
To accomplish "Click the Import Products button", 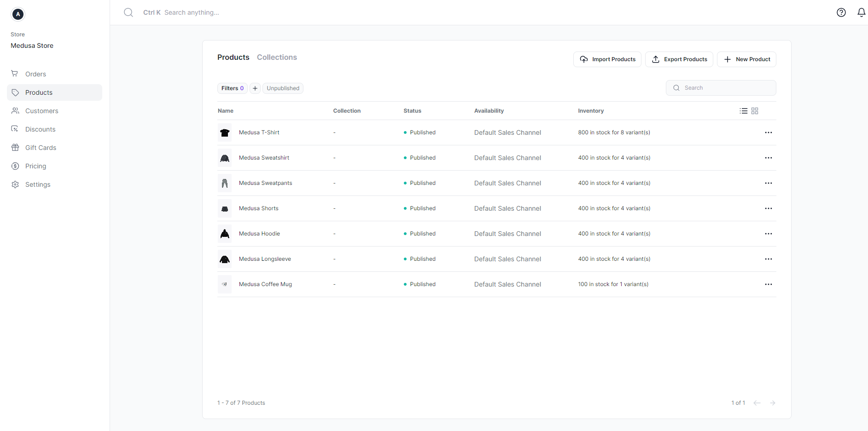I will tap(607, 59).
